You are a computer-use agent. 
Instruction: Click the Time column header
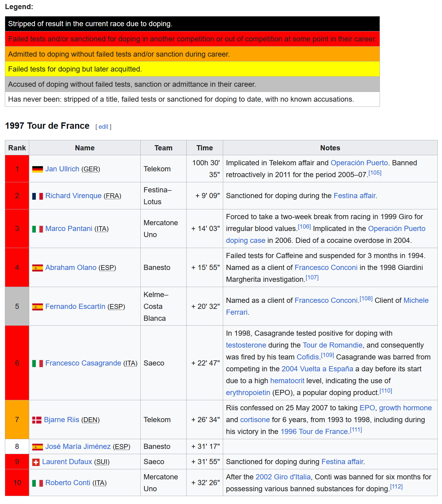(205, 148)
